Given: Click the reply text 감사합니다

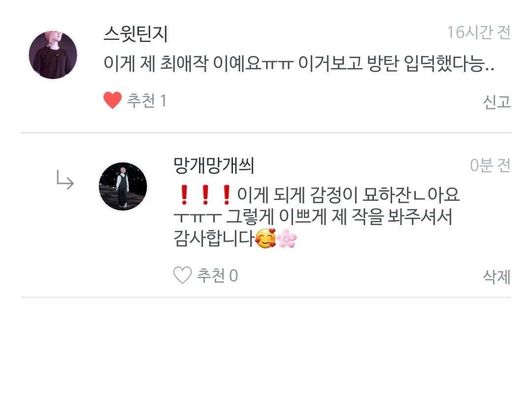Looking at the screenshot, I should click(214, 238).
